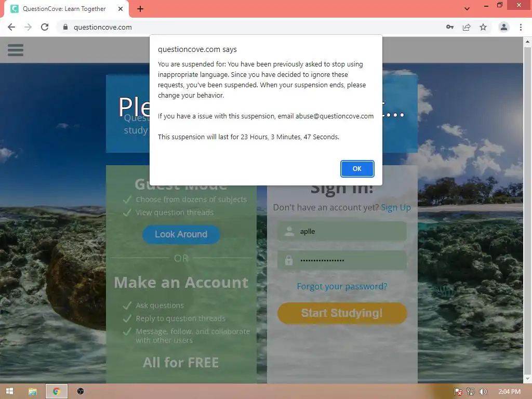Click the abuse@questioncove.com text in dialog

click(x=335, y=116)
